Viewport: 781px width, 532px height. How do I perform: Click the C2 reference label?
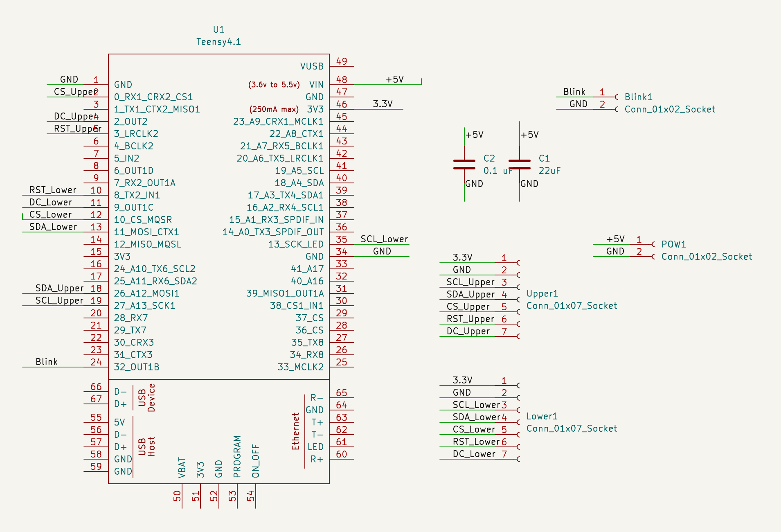click(489, 158)
